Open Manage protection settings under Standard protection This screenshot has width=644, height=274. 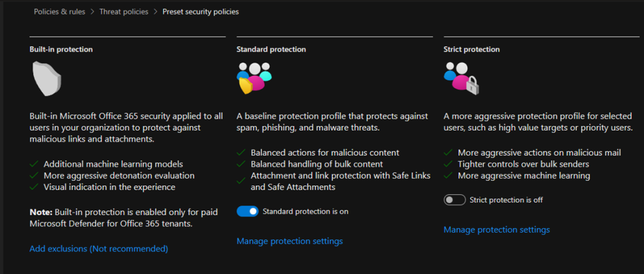coord(289,241)
